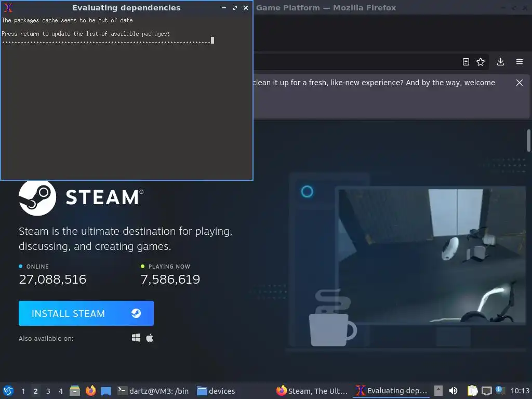Viewport: 532px width, 399px height.
Task: Open the desktop start menu icon
Action: pyautogui.click(x=8, y=391)
